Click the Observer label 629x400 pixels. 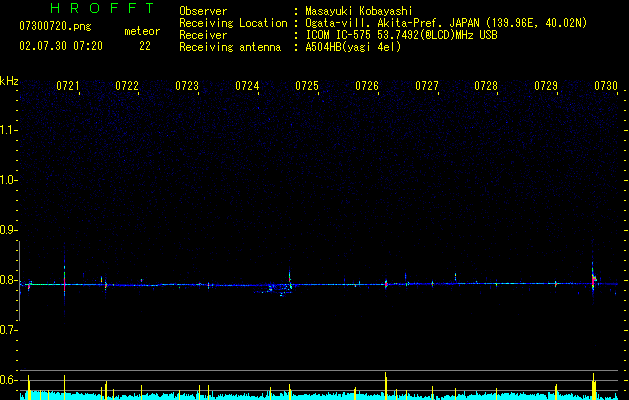(203, 11)
